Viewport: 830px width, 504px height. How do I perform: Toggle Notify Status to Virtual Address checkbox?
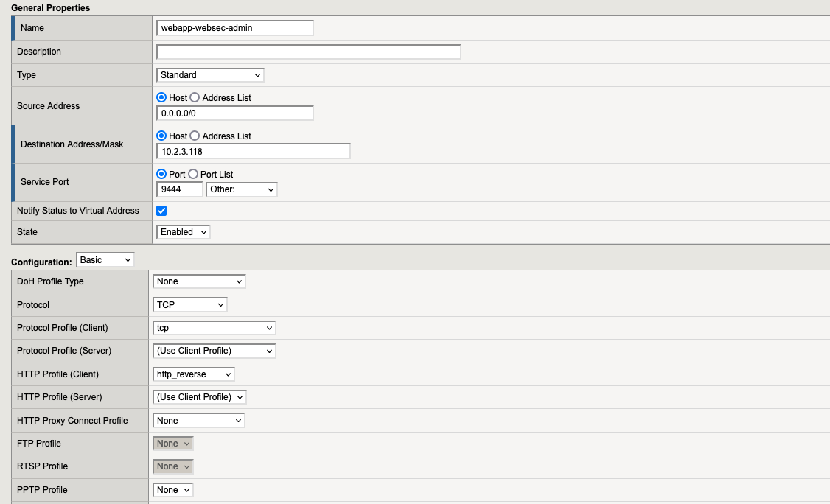tap(162, 211)
